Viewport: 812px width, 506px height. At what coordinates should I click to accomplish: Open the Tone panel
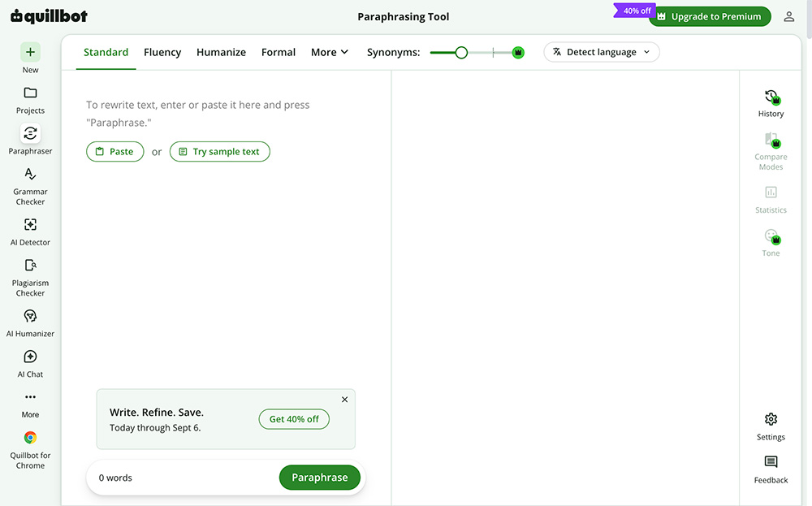click(771, 243)
